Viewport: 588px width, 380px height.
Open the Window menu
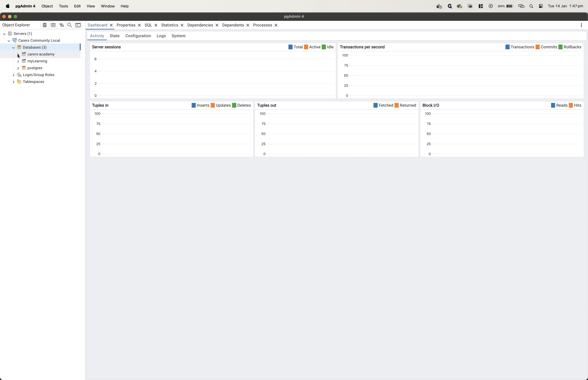(108, 6)
